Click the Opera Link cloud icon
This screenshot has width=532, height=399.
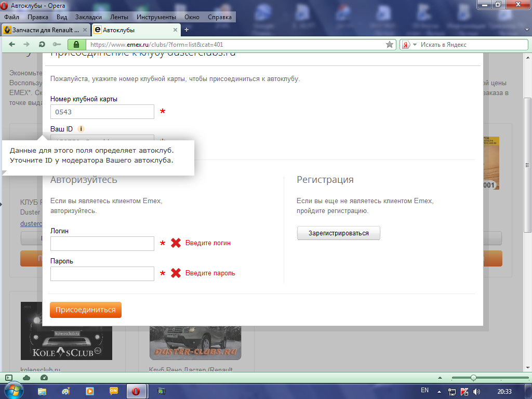tap(26, 378)
